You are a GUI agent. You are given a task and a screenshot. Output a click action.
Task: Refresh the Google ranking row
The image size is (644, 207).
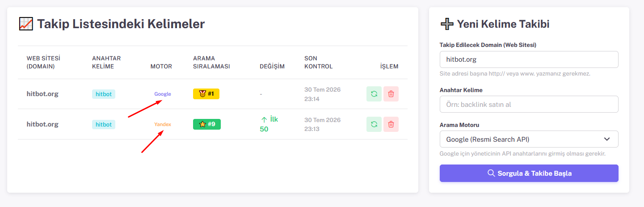coord(374,94)
